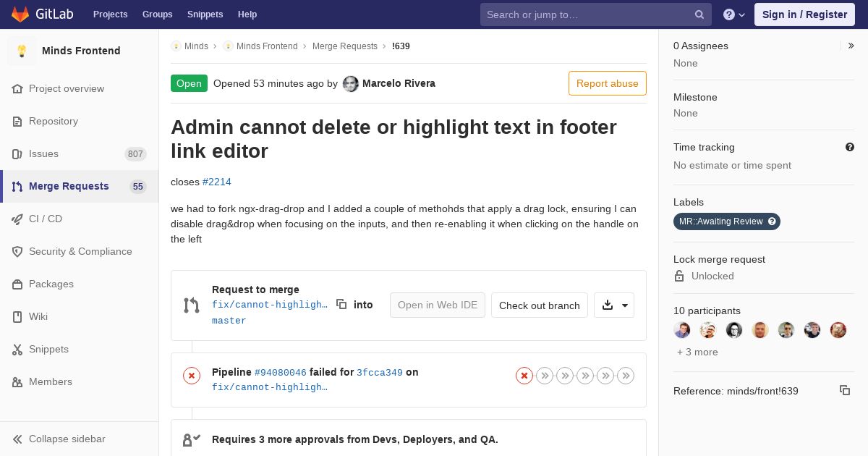The height and width of the screenshot is (456, 868).
Task: Click the Security & Compliance shield icon
Action: click(17, 251)
